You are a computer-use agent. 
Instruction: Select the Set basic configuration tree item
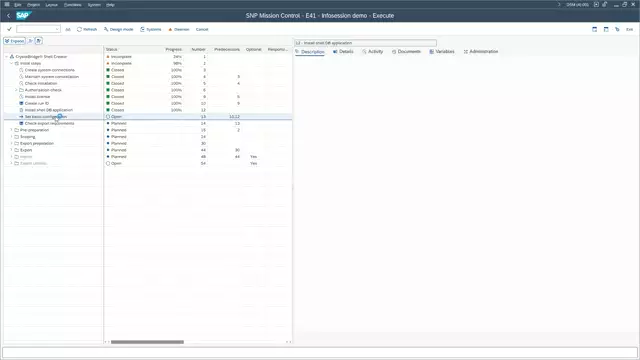[46, 117]
